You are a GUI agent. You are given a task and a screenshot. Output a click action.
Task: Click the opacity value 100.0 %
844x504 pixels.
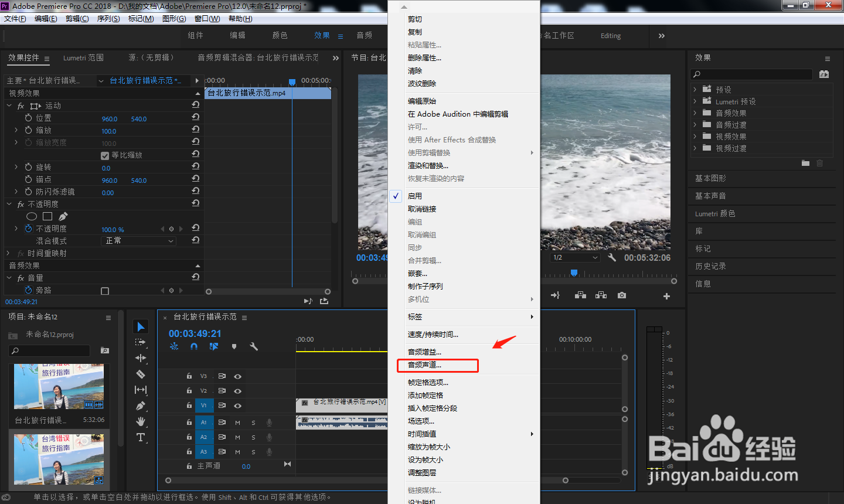[113, 230]
